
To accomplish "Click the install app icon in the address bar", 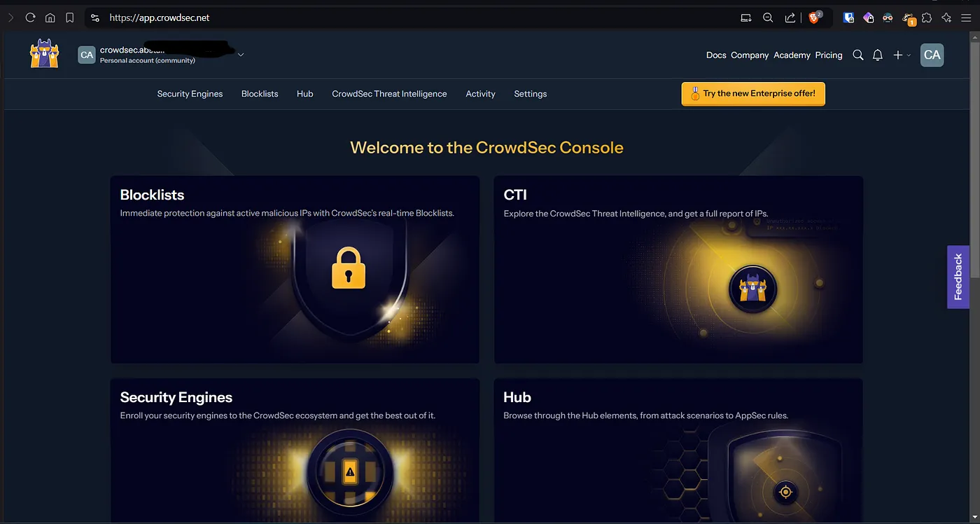I will [x=746, y=18].
